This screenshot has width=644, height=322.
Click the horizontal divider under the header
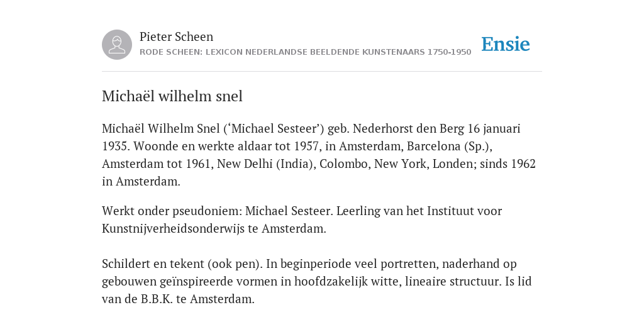[x=322, y=72]
